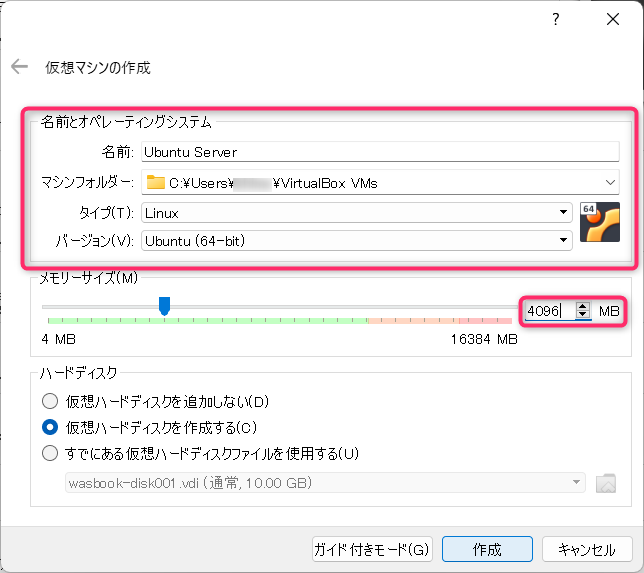This screenshot has width=644, height=573.
Task: Open the バージョン dropdown showing Ubuntu (64-bit)
Action: 356,240
